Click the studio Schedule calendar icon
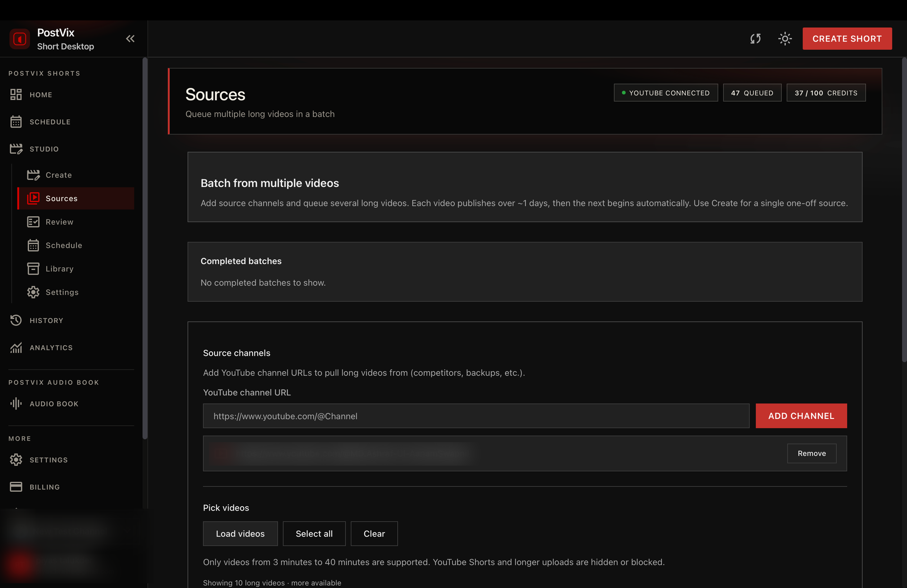Screen dimensions: 907x588 pos(33,245)
